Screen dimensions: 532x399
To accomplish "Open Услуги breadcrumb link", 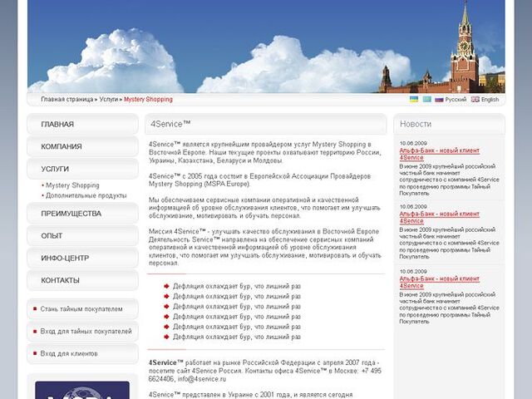I will pyautogui.click(x=109, y=100).
